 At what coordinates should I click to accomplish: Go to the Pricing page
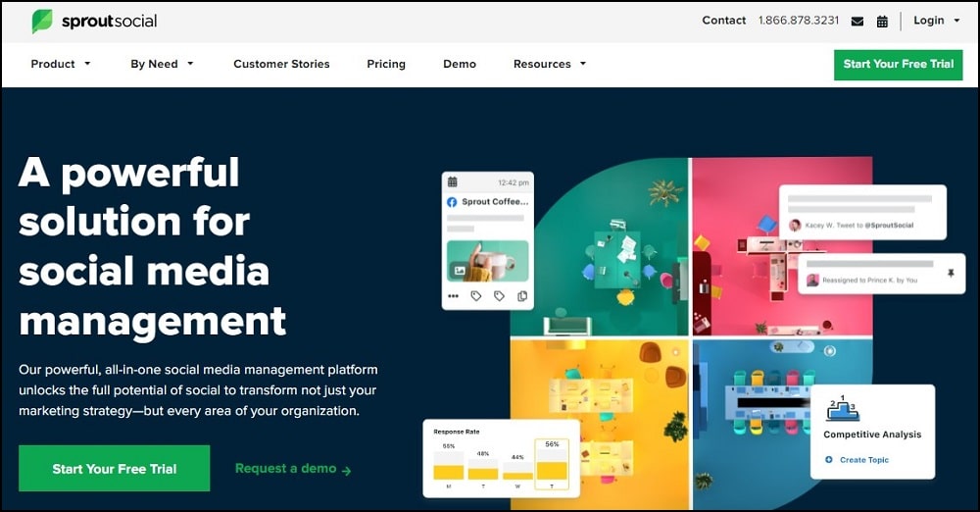coord(386,64)
